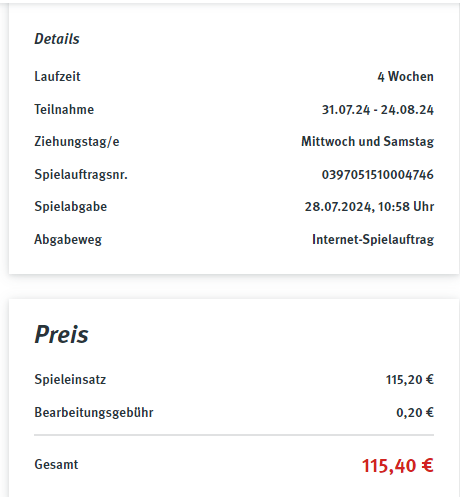460x497 pixels.
Task: Select the Laufzeit label
Action: point(57,77)
